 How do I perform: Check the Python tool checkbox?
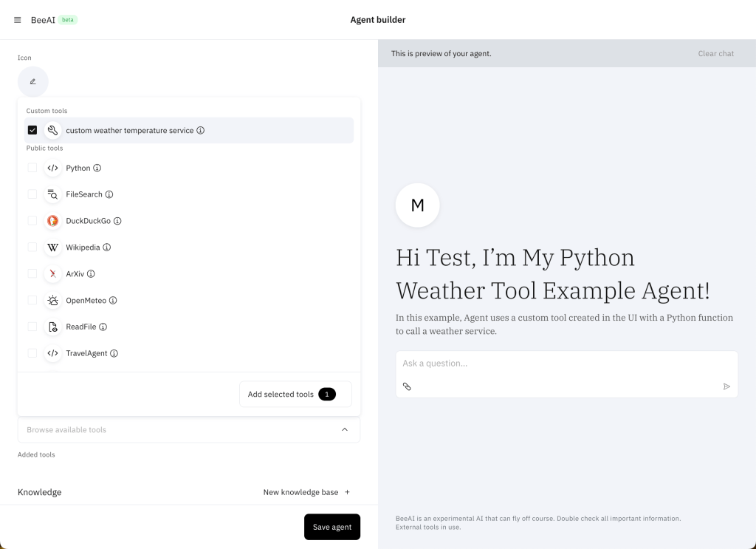coord(32,168)
